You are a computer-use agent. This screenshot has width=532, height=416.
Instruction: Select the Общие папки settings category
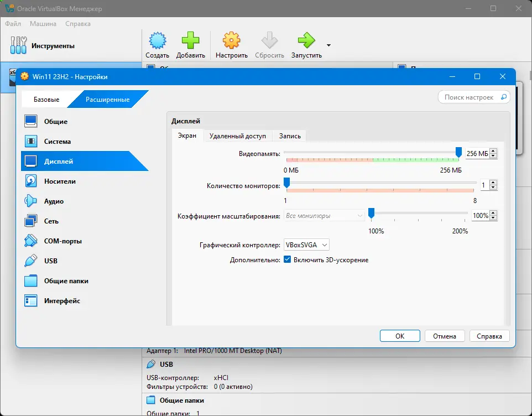(85, 281)
